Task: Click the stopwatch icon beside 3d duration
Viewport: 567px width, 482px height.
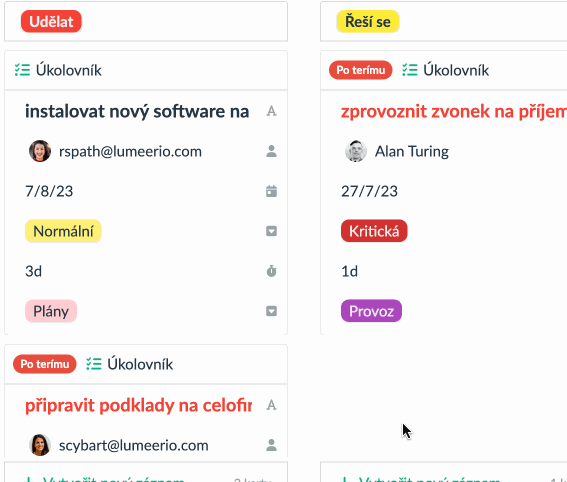Action: [271, 271]
